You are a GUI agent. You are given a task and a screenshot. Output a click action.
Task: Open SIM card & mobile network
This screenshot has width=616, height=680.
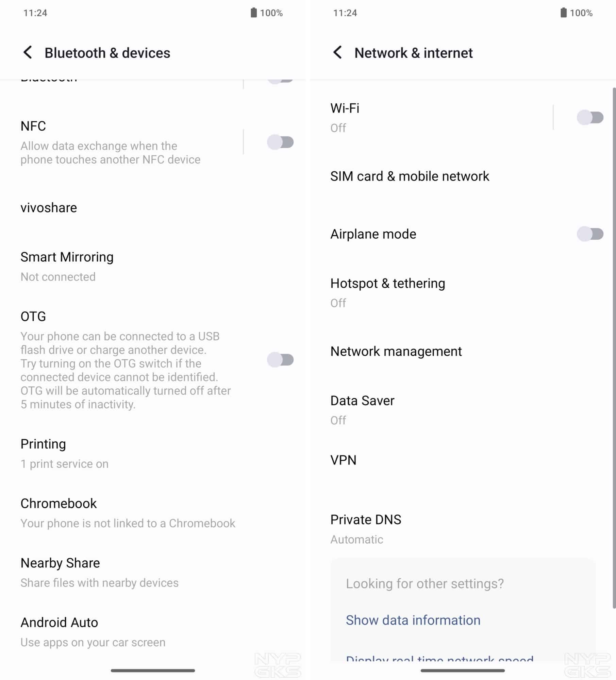[410, 176]
